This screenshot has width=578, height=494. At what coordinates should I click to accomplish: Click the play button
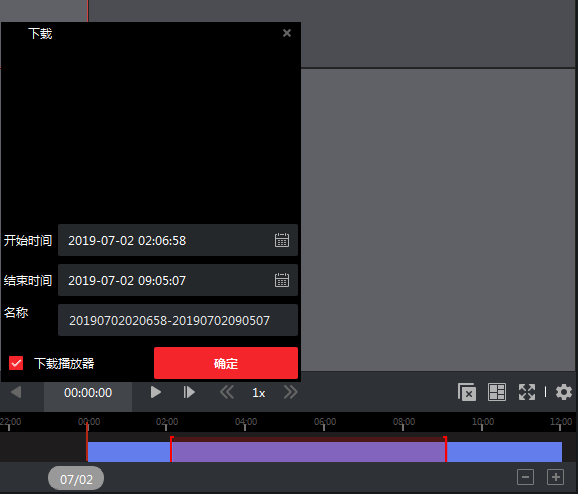tap(156, 392)
